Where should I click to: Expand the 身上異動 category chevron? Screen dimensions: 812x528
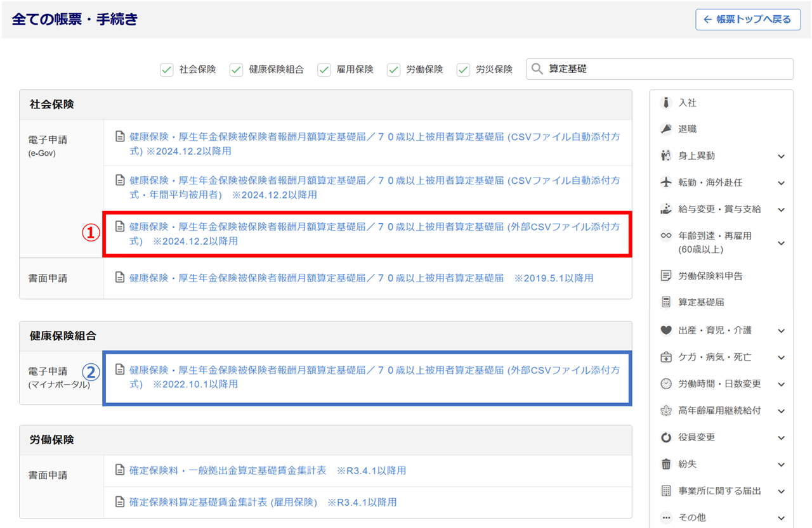(x=781, y=157)
